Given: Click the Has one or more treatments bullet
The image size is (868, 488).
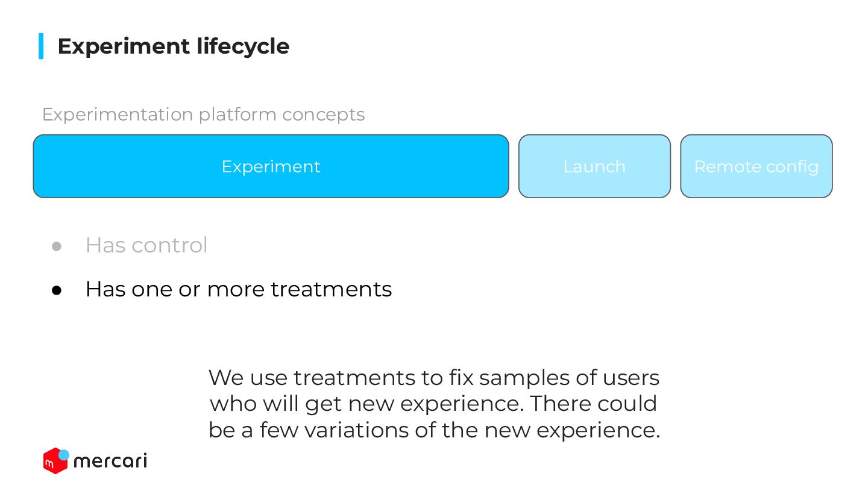Looking at the screenshot, I should pyautogui.click(x=239, y=289).
